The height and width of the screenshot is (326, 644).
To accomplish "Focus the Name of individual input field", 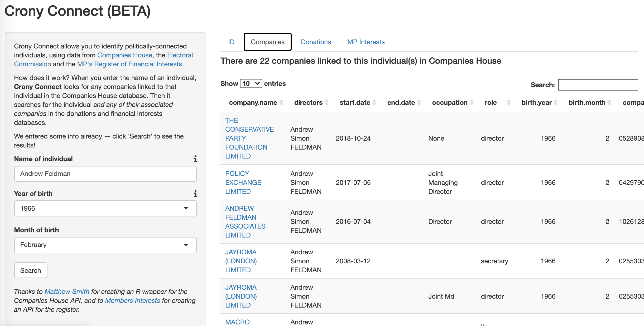I will coord(105,174).
